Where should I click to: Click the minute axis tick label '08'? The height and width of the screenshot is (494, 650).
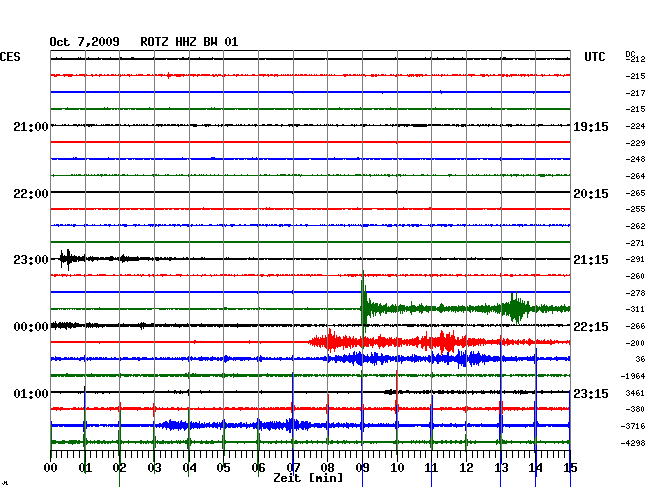tap(327, 468)
